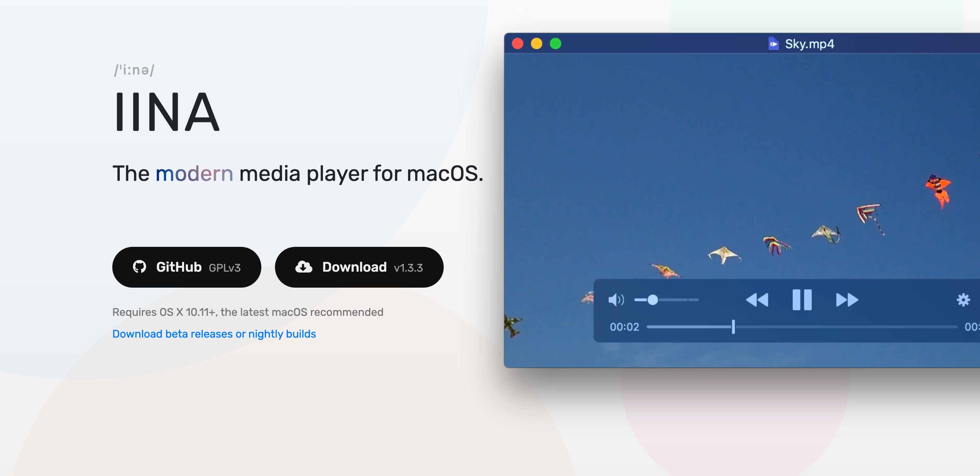Click the GitHub octocat icon
This screenshot has width=980, height=476.
click(x=139, y=267)
